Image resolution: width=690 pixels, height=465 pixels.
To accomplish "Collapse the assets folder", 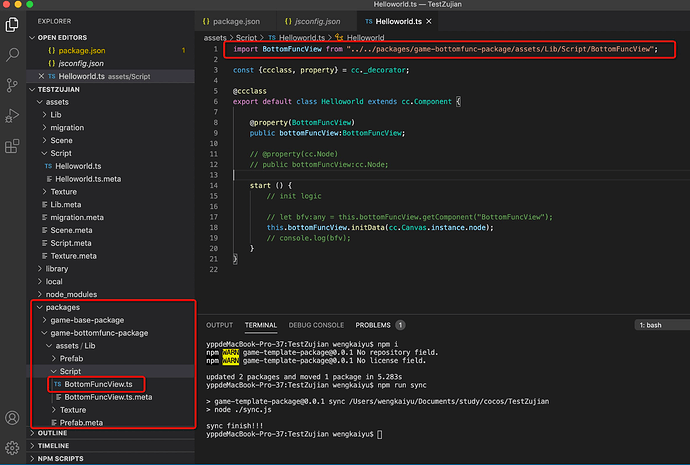I will pos(40,102).
